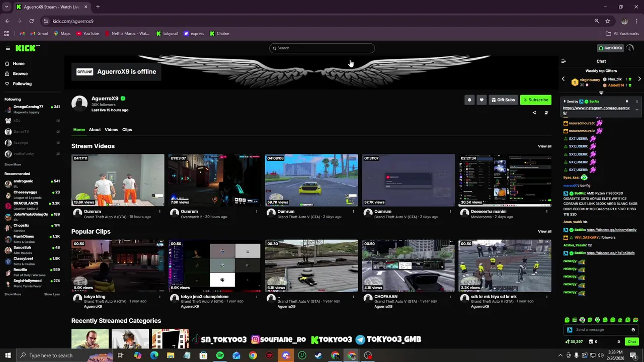Open the 04:08:08 GTA stream video

(x=311, y=180)
